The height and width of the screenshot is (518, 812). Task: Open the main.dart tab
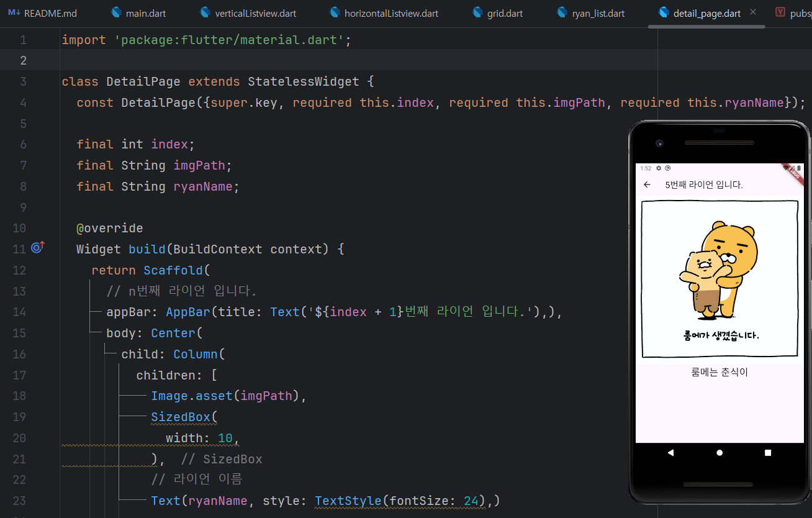point(138,13)
